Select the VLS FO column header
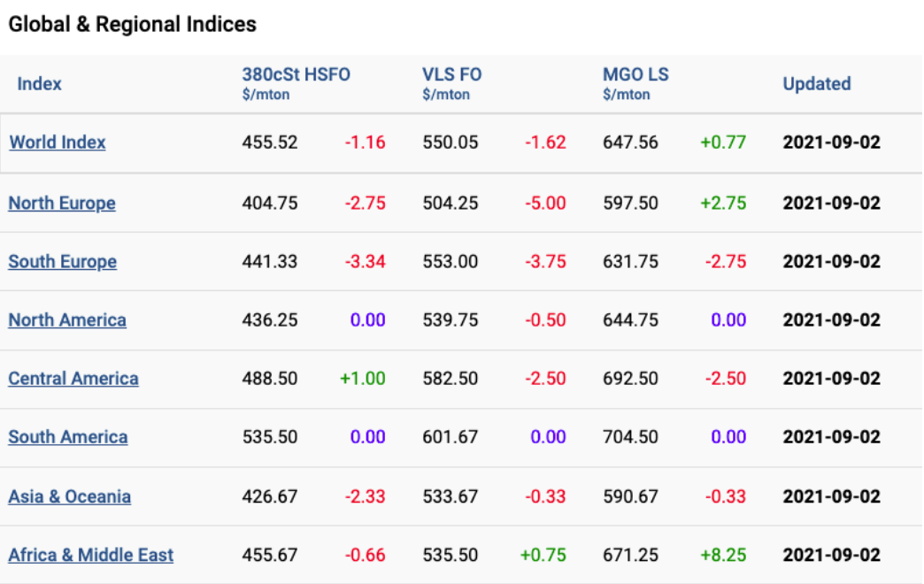The image size is (924, 584). [451, 75]
